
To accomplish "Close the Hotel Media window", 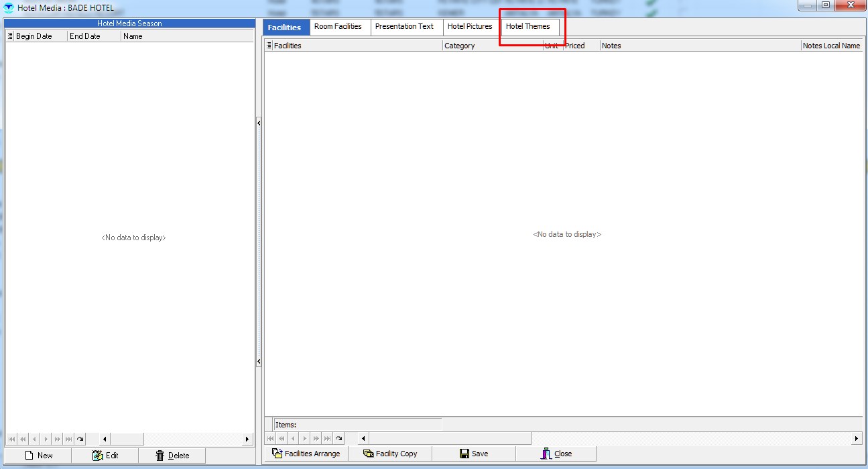I will click(556, 454).
